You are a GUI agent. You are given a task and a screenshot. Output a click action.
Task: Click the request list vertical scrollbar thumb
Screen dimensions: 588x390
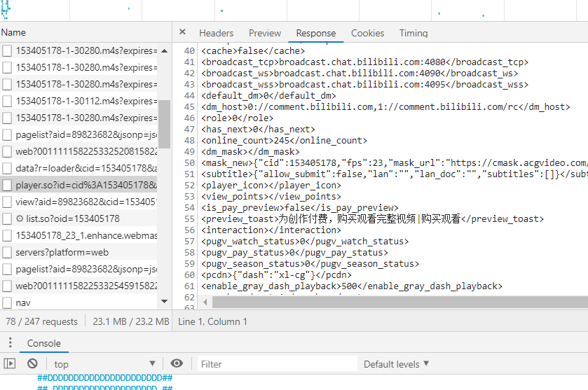click(x=164, y=124)
